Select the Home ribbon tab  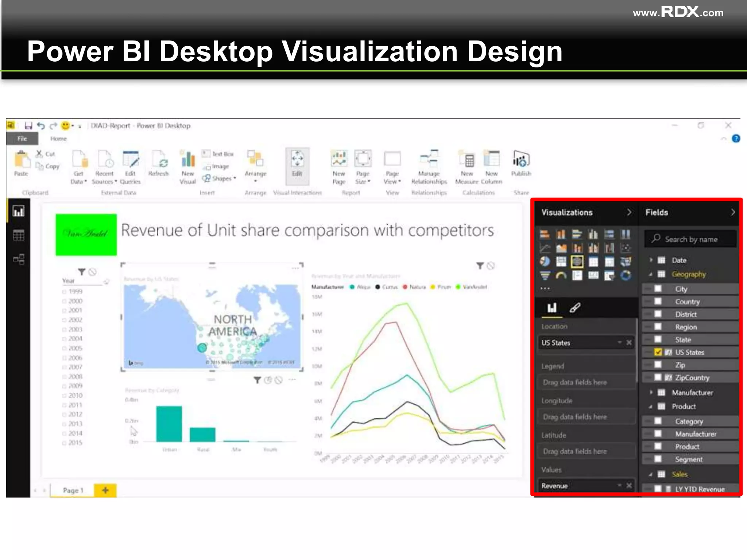[58, 139]
